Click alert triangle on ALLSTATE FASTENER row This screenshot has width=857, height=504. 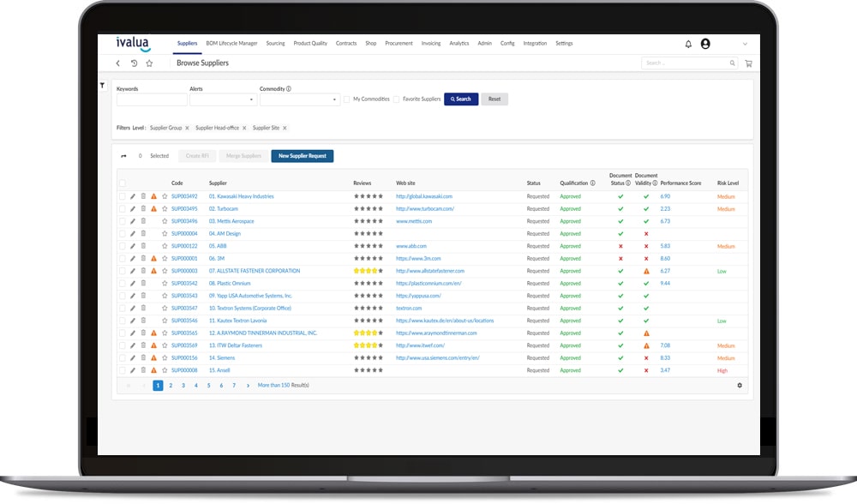pyautogui.click(x=153, y=271)
